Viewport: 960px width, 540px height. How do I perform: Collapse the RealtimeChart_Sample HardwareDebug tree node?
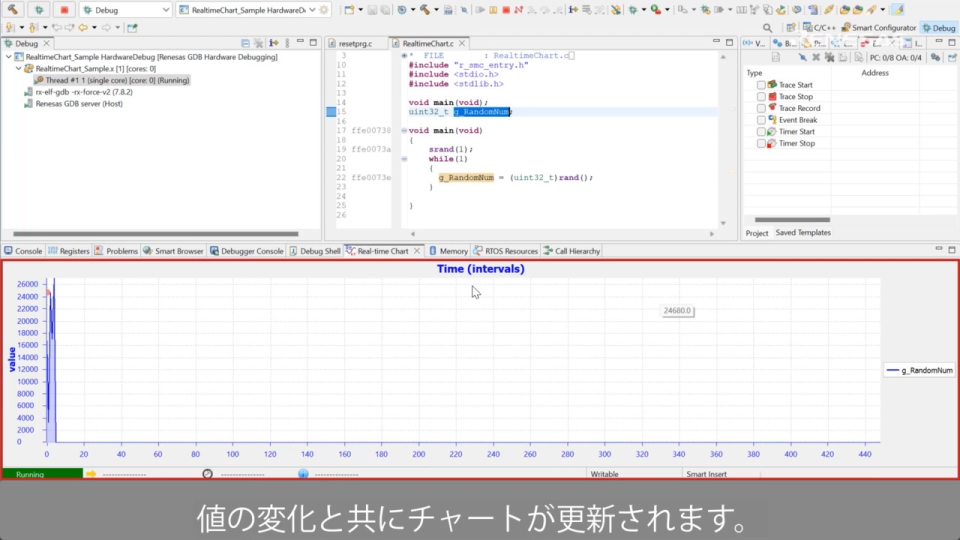[x=8, y=57]
